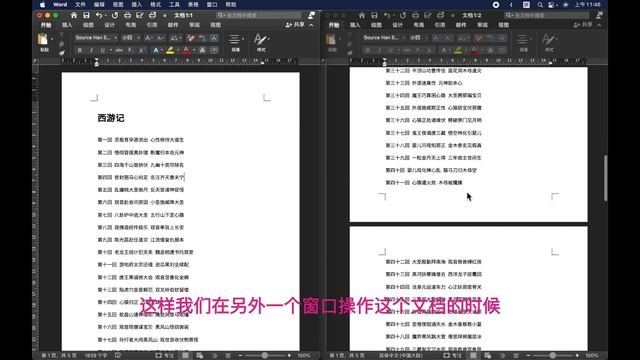Open styles gallery in right window
The image size is (640, 360).
(549, 42)
